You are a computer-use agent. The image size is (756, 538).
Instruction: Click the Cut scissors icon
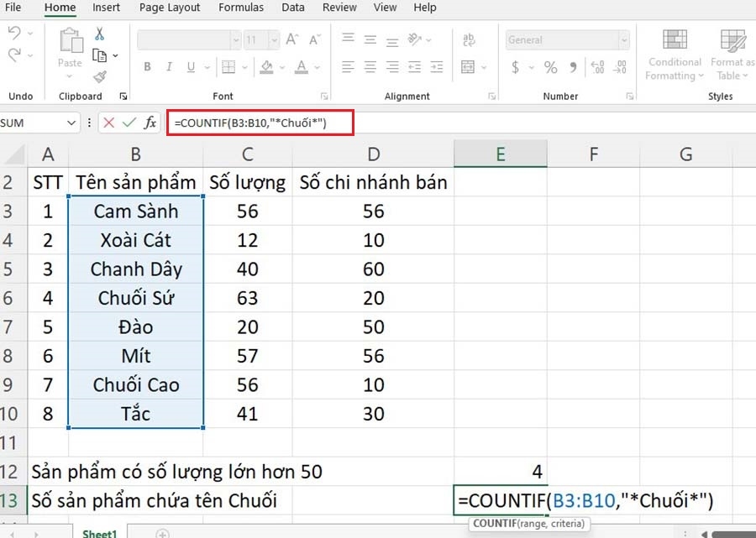click(99, 34)
